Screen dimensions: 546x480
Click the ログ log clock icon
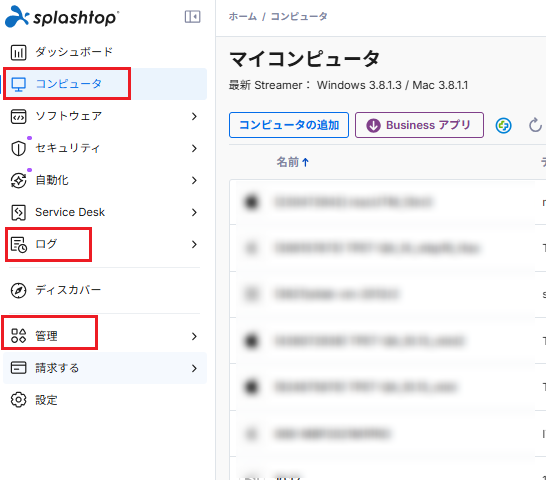coord(18,245)
